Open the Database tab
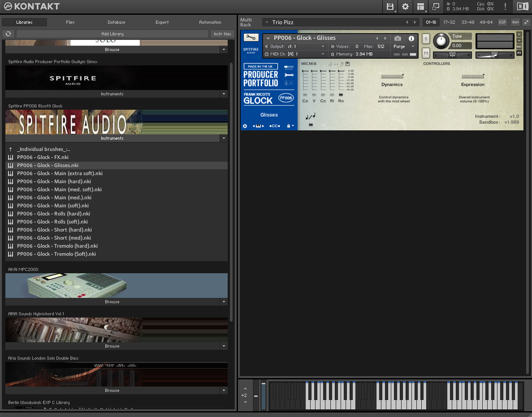532x417 pixels. [117, 22]
